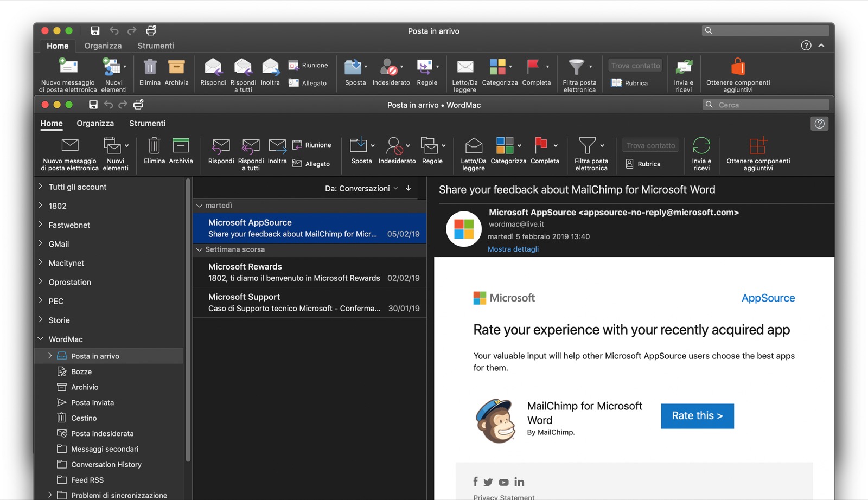Click the Rate this button in the email
Screen dimensions: 868x500
click(697, 416)
